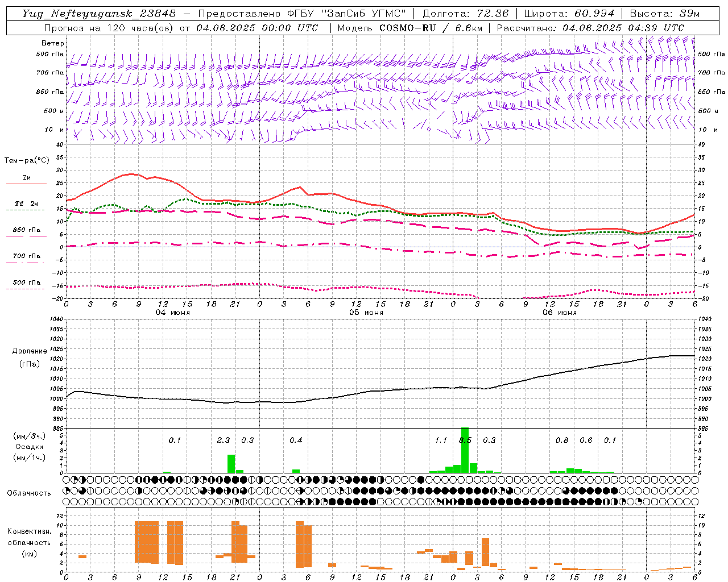Click the 04 июня date label
Image resolution: width=728 pixels, height=582 pixels.
pyautogui.click(x=173, y=313)
